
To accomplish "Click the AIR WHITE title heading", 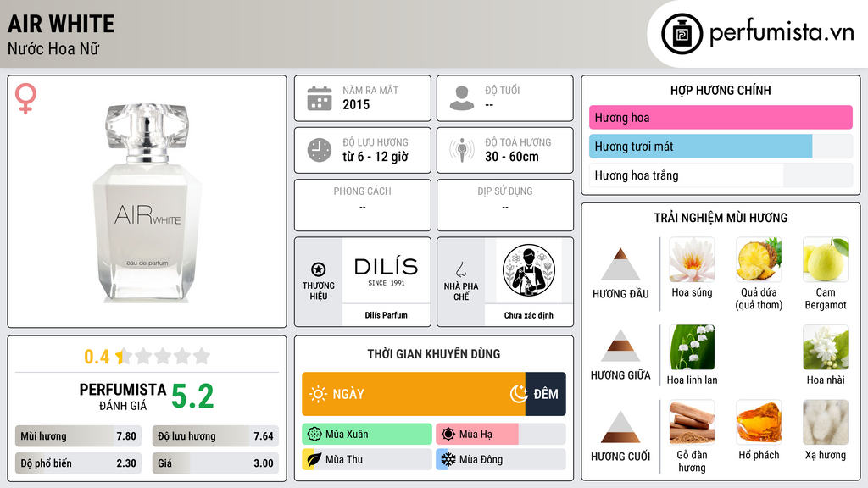I will [61, 25].
